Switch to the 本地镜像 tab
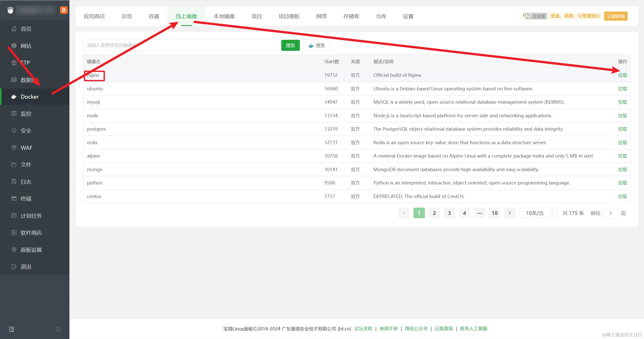This screenshot has height=339, width=644. (224, 16)
